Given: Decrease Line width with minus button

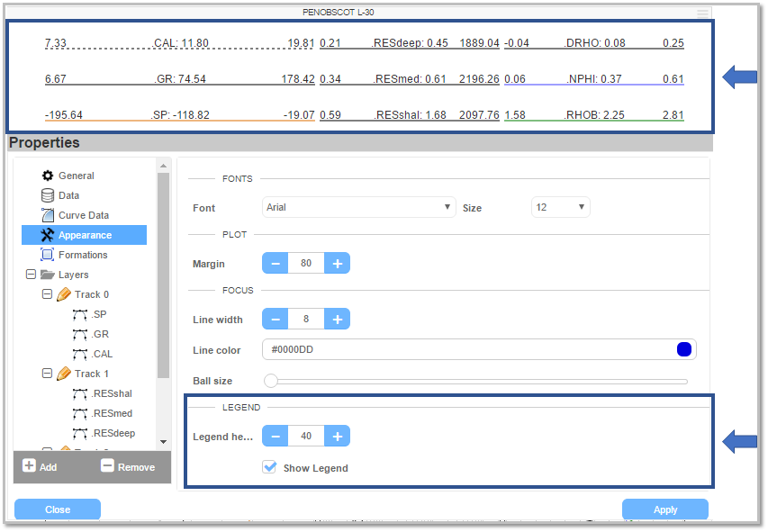Looking at the screenshot, I should click(x=276, y=320).
